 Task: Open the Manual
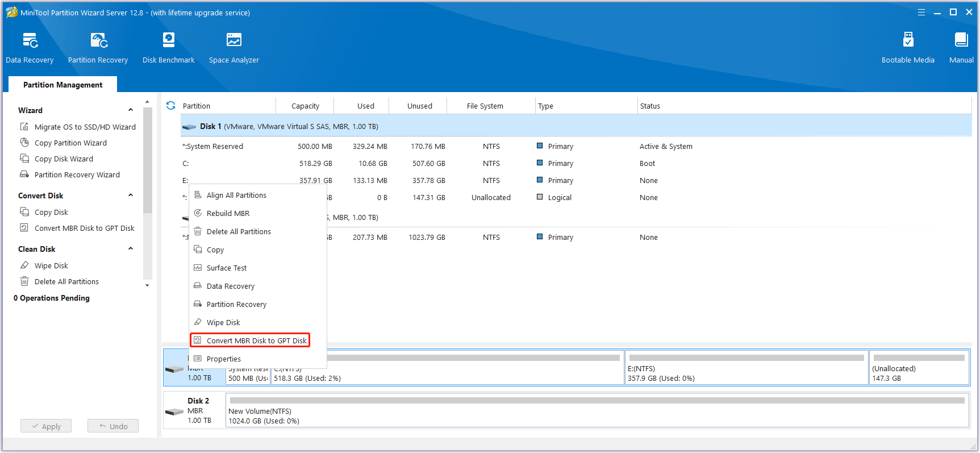point(961,48)
